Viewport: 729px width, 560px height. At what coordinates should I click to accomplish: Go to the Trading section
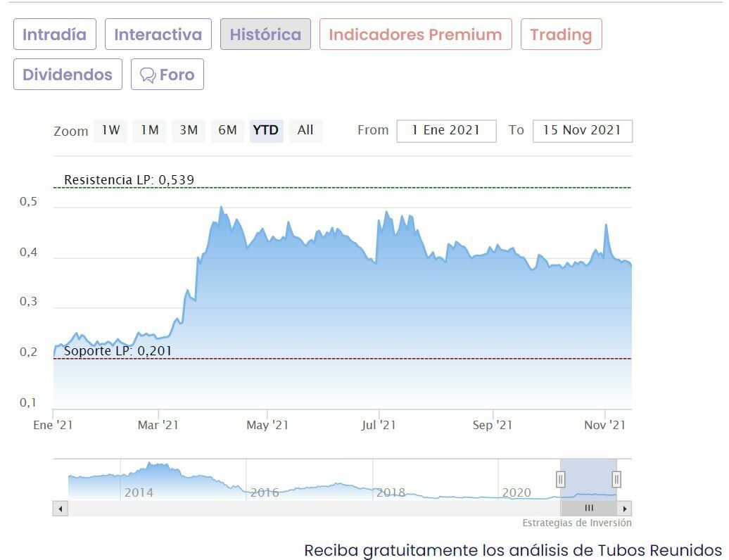(x=561, y=34)
